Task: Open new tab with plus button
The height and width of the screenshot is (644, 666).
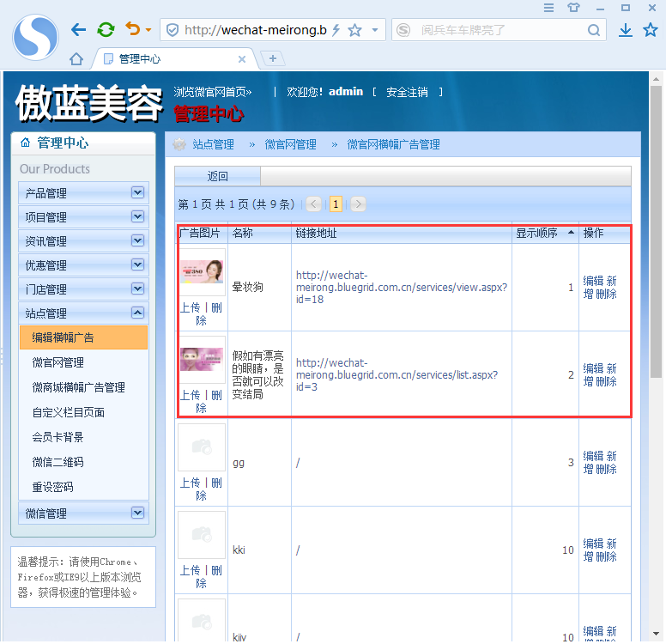Action: click(x=273, y=58)
